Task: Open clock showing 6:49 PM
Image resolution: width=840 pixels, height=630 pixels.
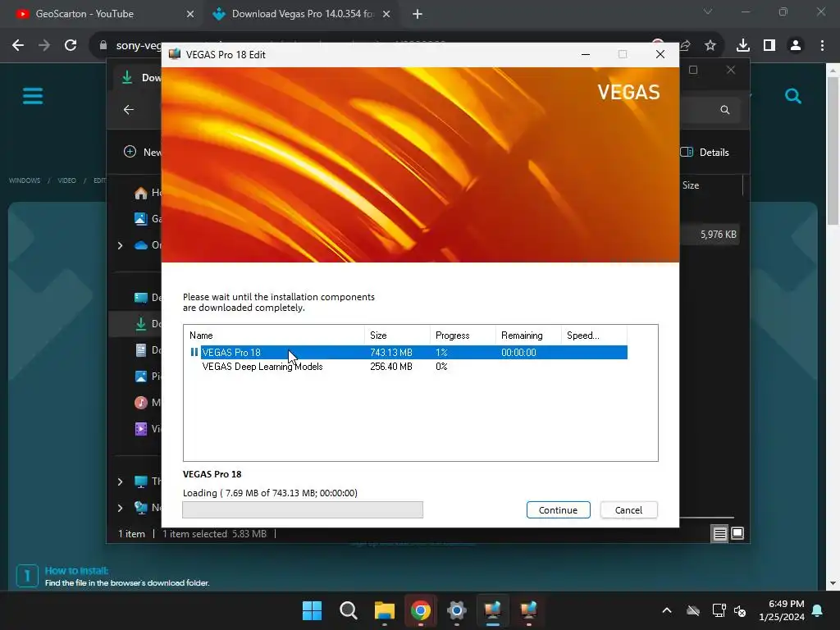Action: point(782,610)
